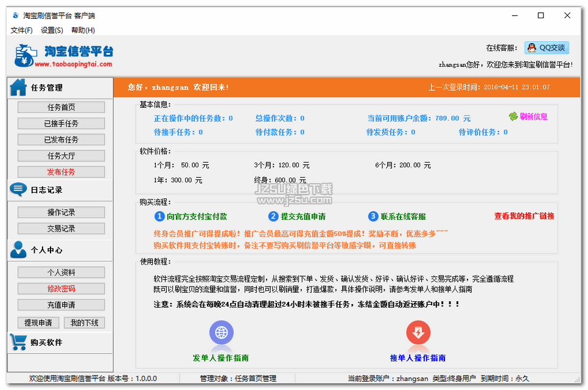
Task: Open the red download icon for 接单人 guide
Action: (x=418, y=332)
